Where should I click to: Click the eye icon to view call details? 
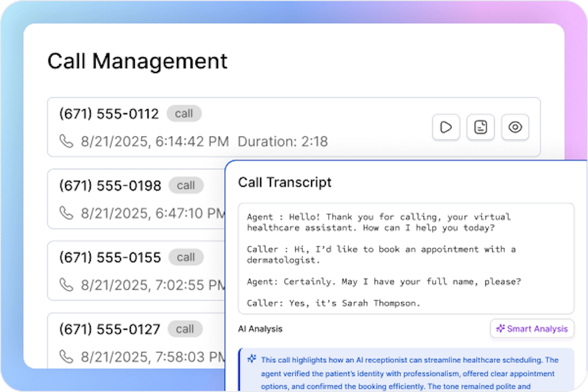pos(515,127)
